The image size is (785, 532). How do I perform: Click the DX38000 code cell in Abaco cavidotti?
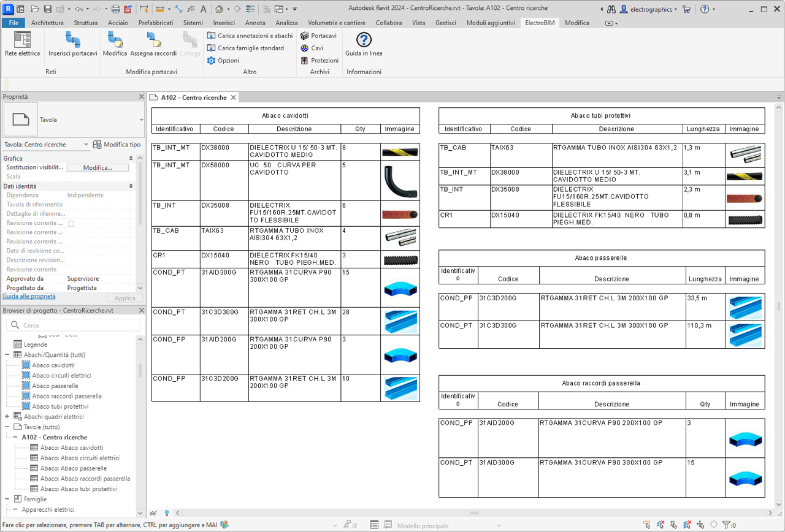click(224, 152)
